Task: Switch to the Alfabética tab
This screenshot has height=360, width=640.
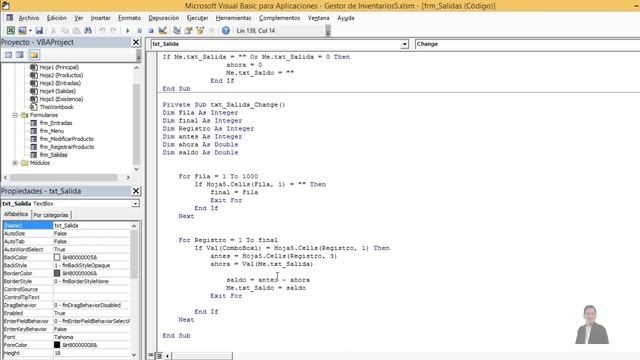Action: coord(16,214)
